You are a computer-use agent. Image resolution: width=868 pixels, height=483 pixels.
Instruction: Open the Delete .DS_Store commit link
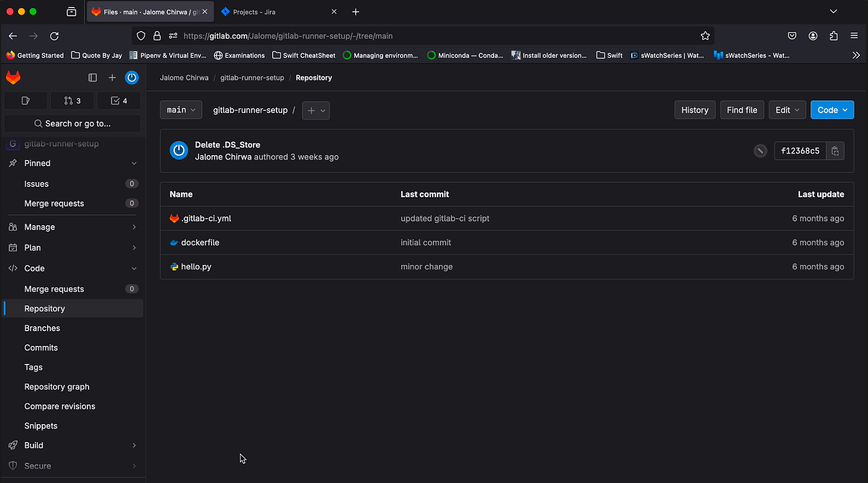click(x=228, y=144)
